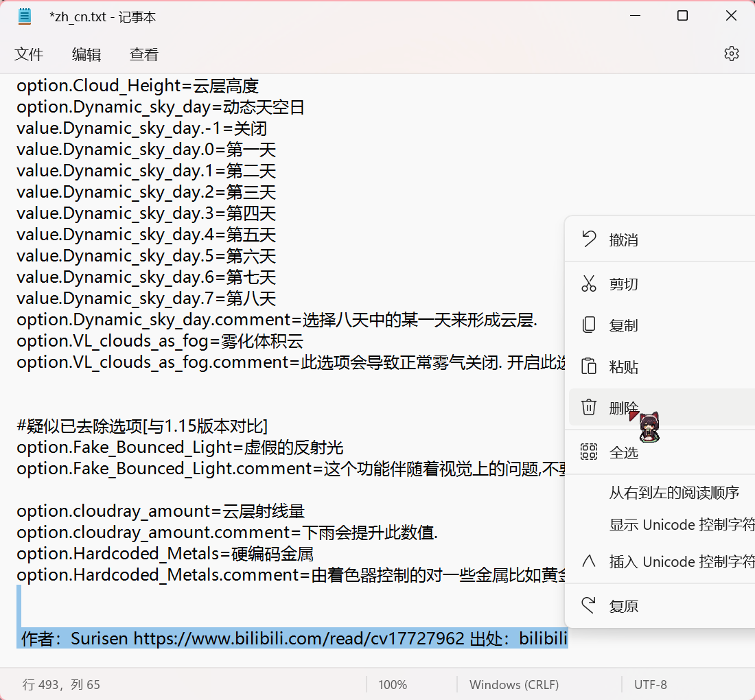The image size is (755, 700).
Task: Click the line option.Hardcoded_Metals.comment
Action: tap(291, 575)
